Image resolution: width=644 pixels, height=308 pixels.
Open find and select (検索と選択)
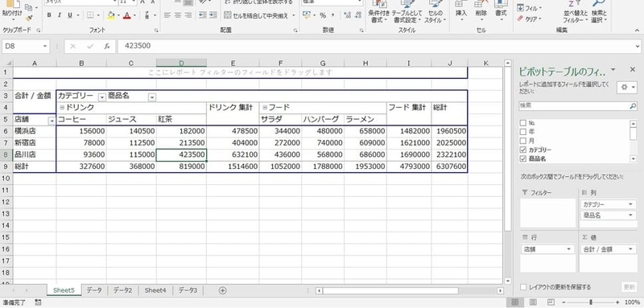600,11
